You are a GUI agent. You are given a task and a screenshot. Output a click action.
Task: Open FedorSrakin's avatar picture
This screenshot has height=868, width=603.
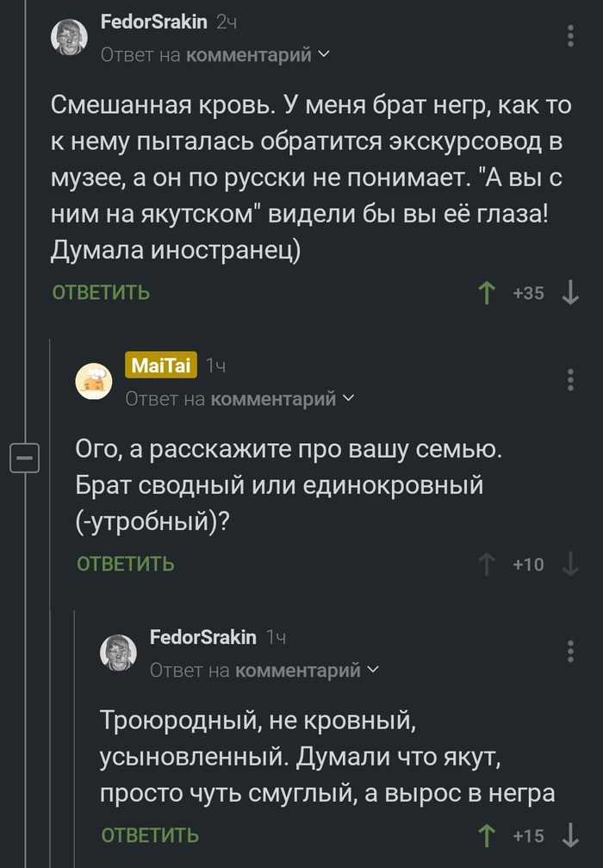(x=70, y=36)
